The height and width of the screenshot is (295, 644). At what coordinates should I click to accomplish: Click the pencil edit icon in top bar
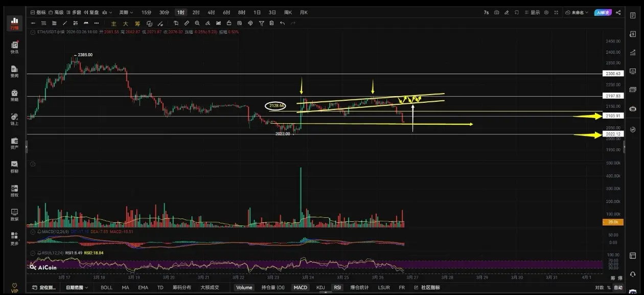point(507,12)
